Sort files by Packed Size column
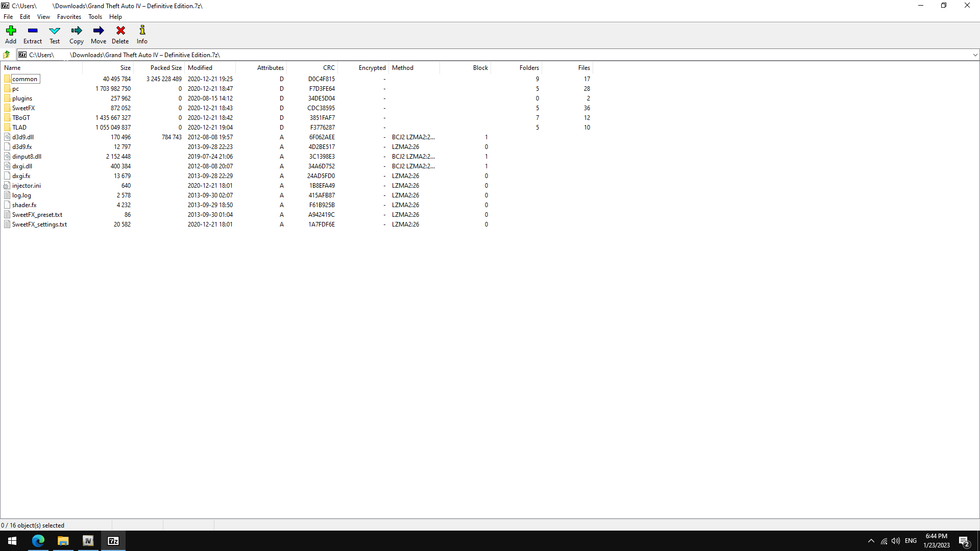Screen dimensions: 980x551 pos(166,68)
